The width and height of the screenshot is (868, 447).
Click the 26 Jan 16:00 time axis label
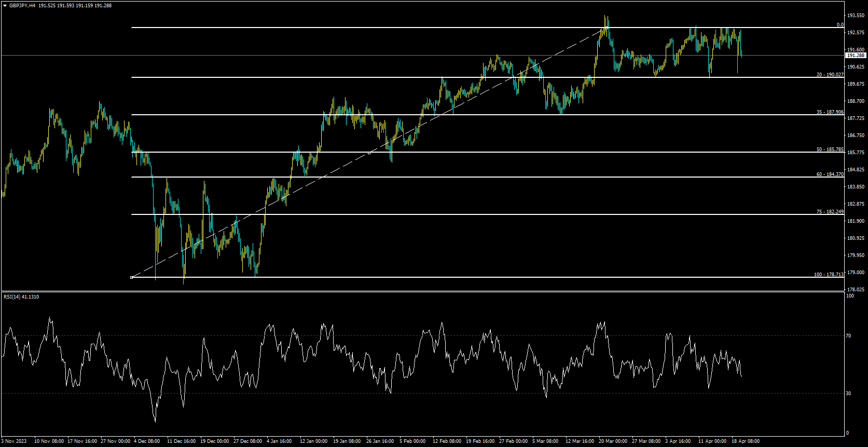click(380, 441)
